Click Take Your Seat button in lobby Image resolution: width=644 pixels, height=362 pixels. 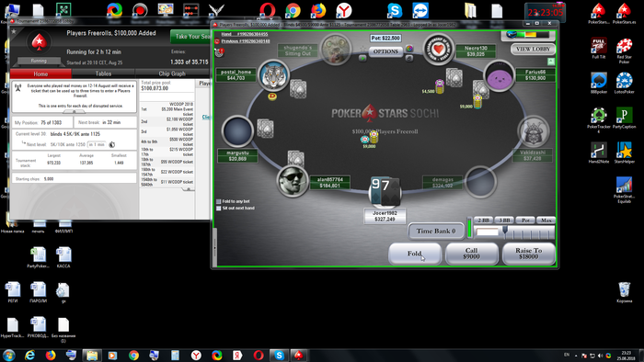tap(191, 37)
